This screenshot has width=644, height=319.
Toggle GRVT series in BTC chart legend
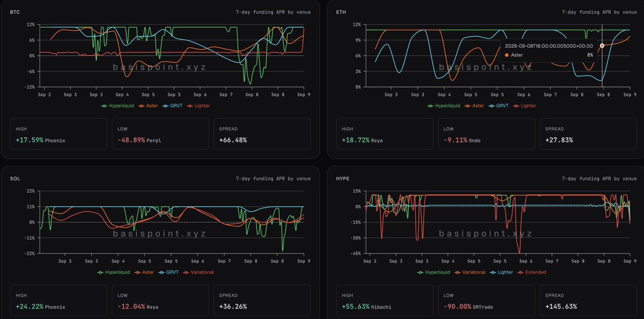point(172,106)
